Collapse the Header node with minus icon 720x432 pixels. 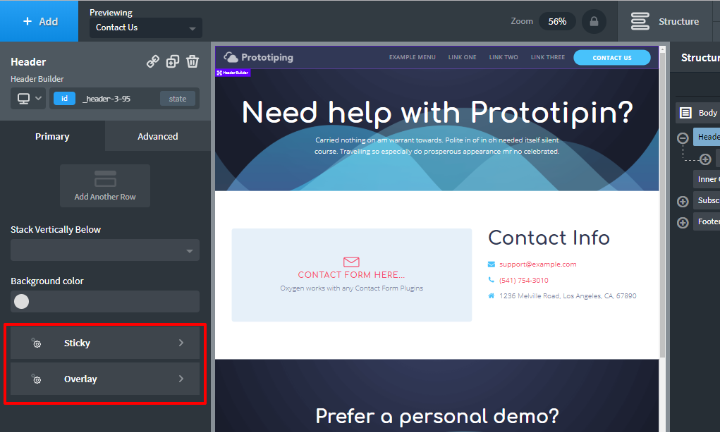click(x=683, y=138)
